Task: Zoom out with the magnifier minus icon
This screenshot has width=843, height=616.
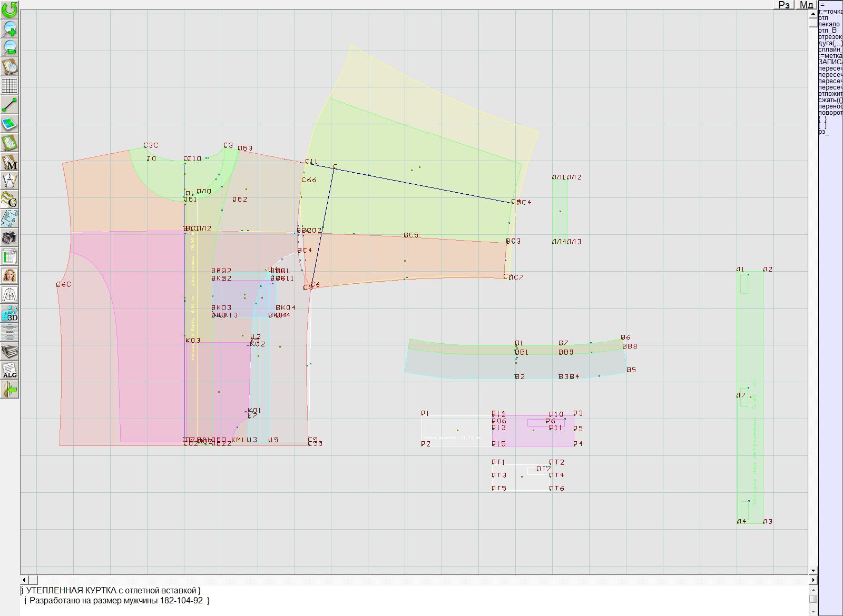Action: coord(9,47)
